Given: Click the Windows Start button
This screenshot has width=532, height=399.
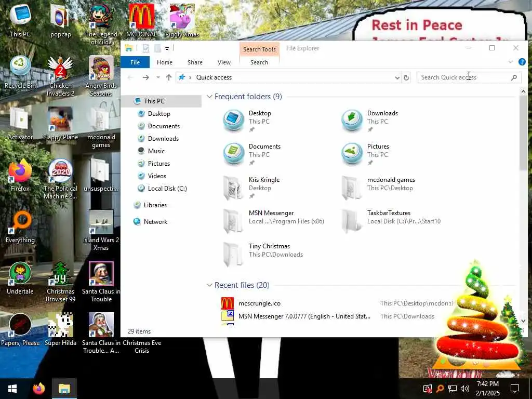Looking at the screenshot, I should pyautogui.click(x=12, y=389).
